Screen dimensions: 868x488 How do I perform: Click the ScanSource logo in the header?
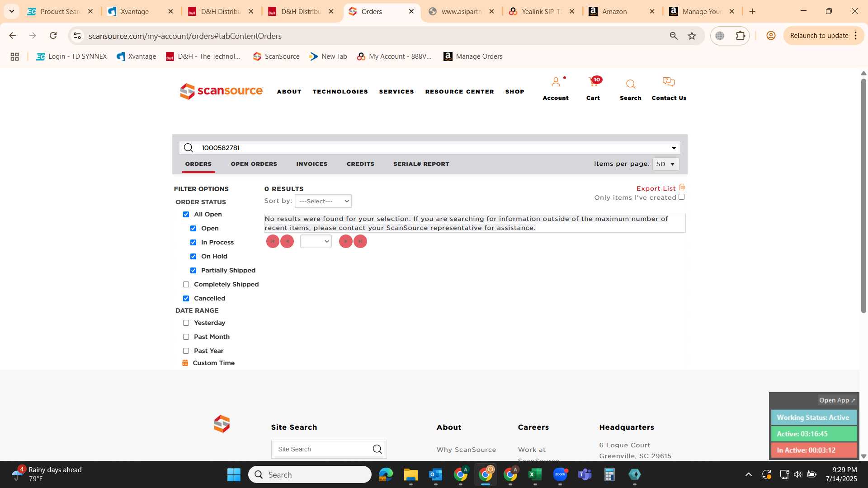click(222, 91)
